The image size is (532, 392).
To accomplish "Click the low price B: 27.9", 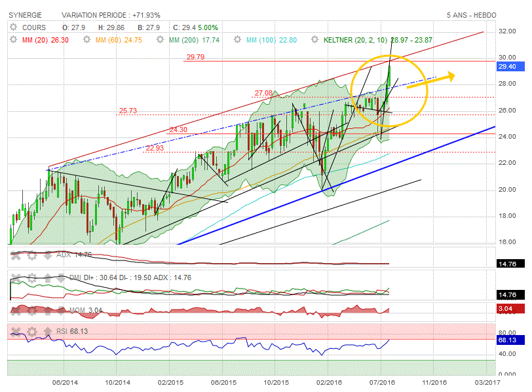I will click(149, 27).
